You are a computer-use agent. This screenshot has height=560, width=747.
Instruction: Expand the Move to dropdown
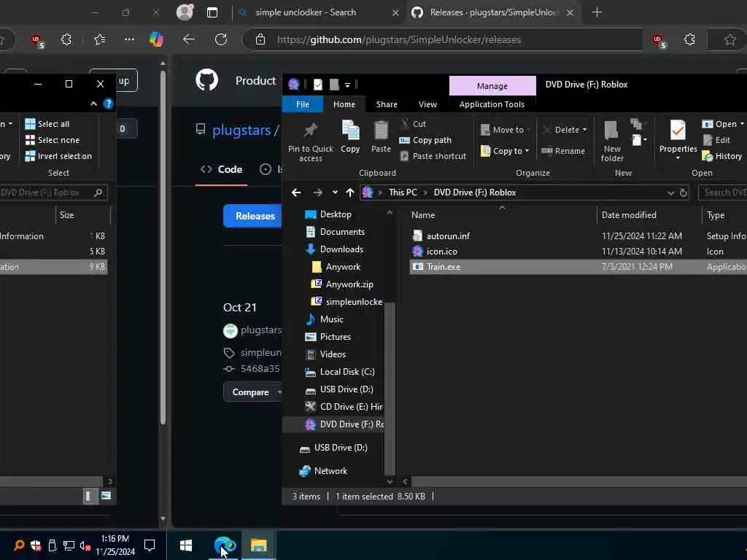[x=529, y=130]
